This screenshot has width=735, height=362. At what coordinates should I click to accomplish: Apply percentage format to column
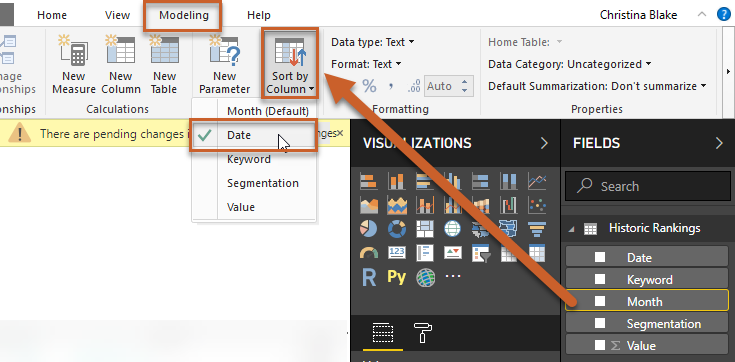[x=369, y=86]
